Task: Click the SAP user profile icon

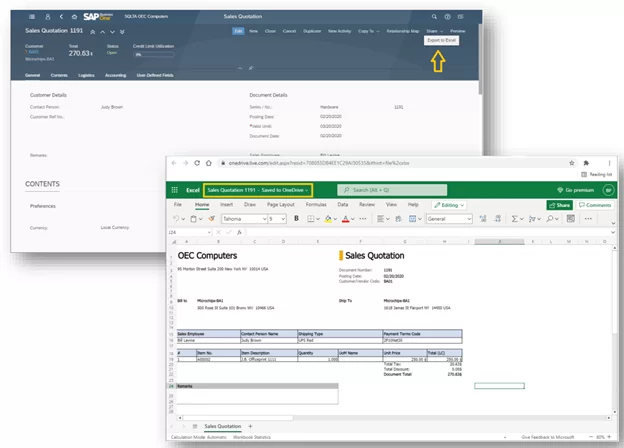Action: pos(48,17)
